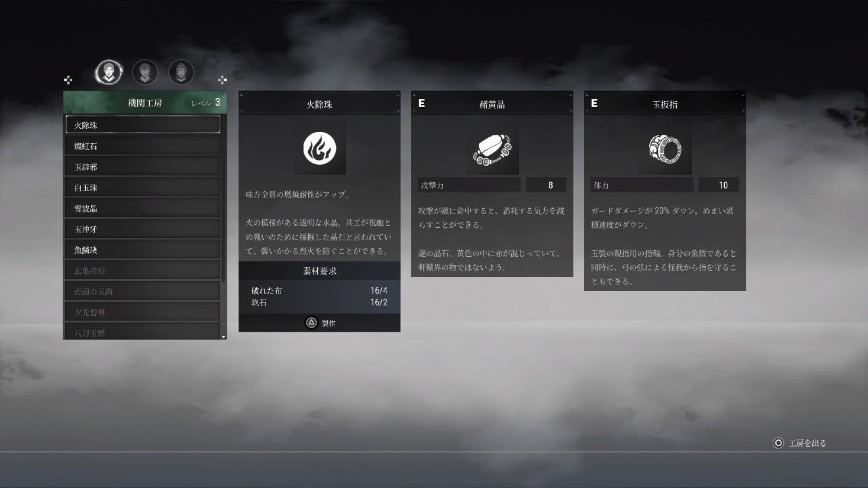
Task: Pick 魚鱗珠 in the crafting list
Action: [143, 250]
